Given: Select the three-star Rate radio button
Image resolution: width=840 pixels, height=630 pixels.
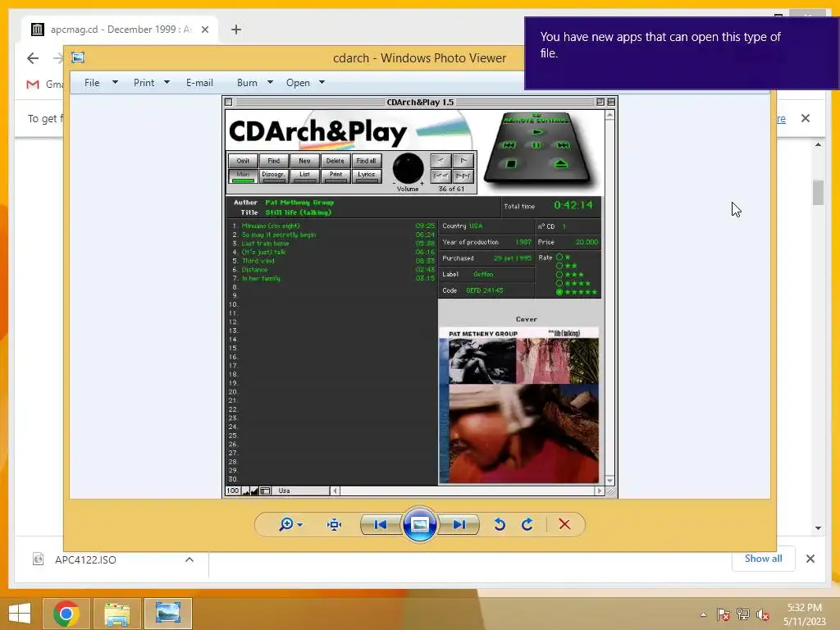Looking at the screenshot, I should click(559, 274).
